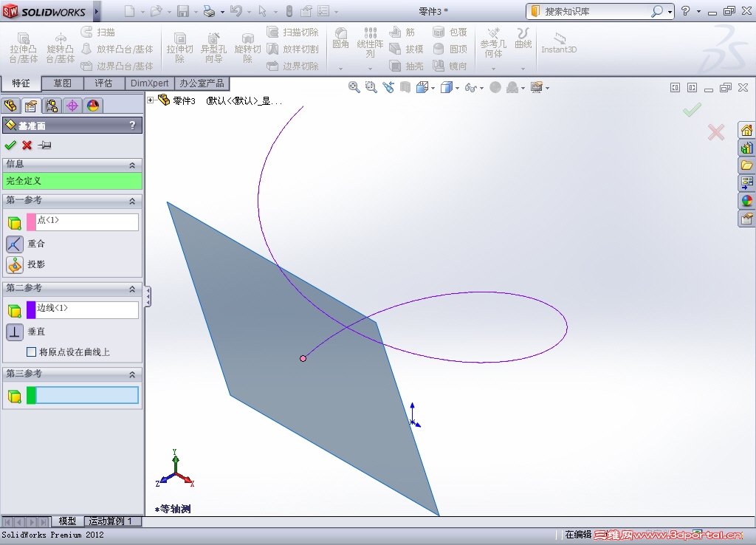The height and width of the screenshot is (545, 756).
Task: Open dropdown under the Curves (曲线) tool
Action: pos(523,69)
